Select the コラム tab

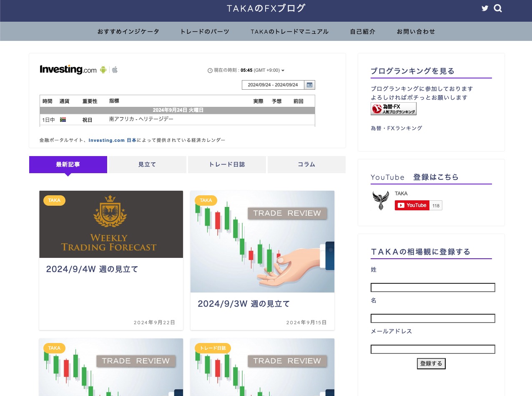(x=306, y=164)
